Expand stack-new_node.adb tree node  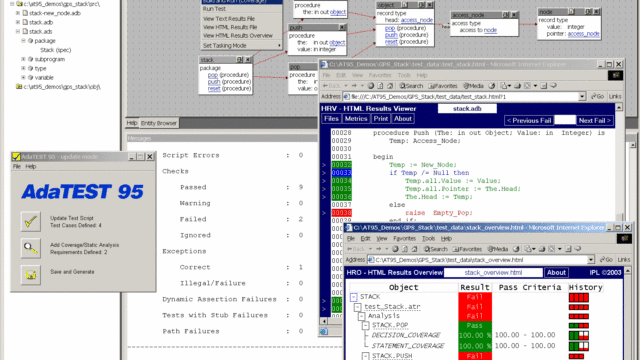point(18,13)
